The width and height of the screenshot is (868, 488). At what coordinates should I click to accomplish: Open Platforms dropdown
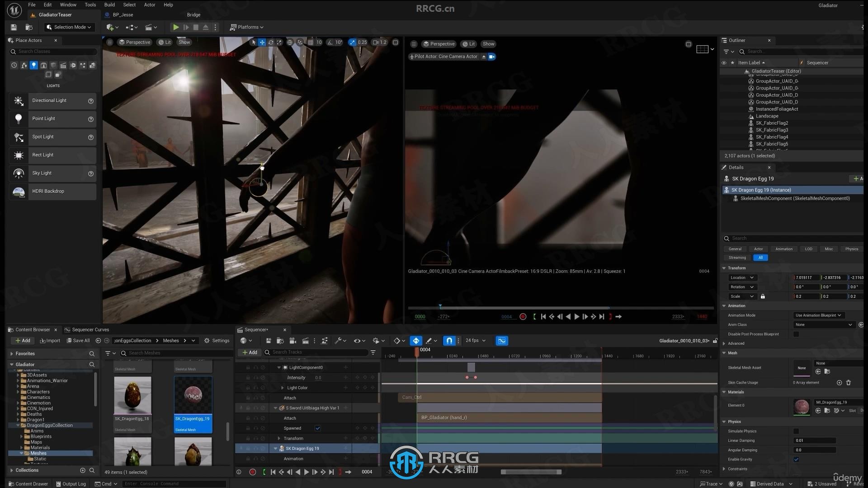[x=246, y=27]
